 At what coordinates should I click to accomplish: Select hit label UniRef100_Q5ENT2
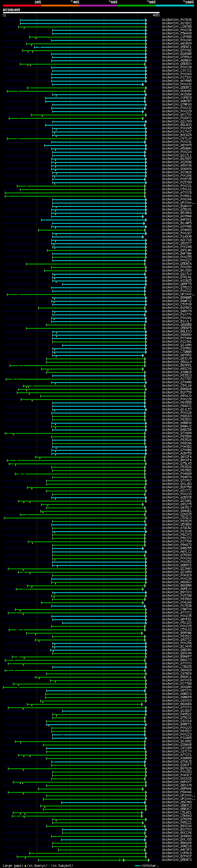tap(177, 88)
